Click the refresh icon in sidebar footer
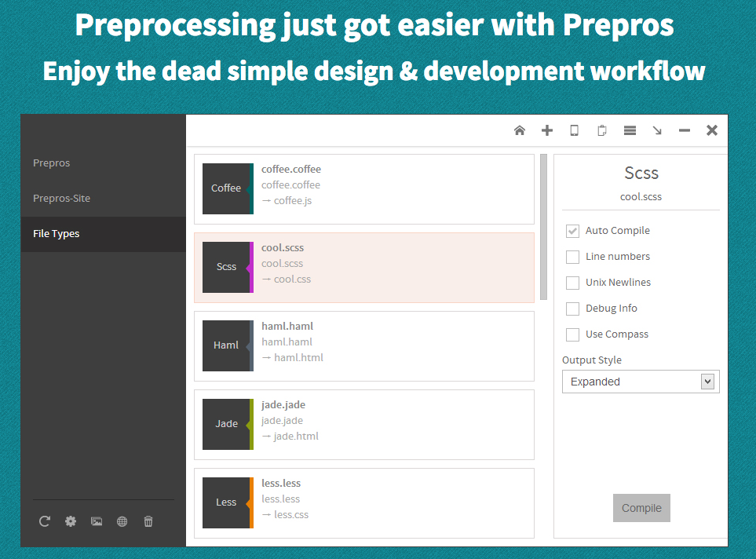The height and width of the screenshot is (559, 756). [x=45, y=521]
